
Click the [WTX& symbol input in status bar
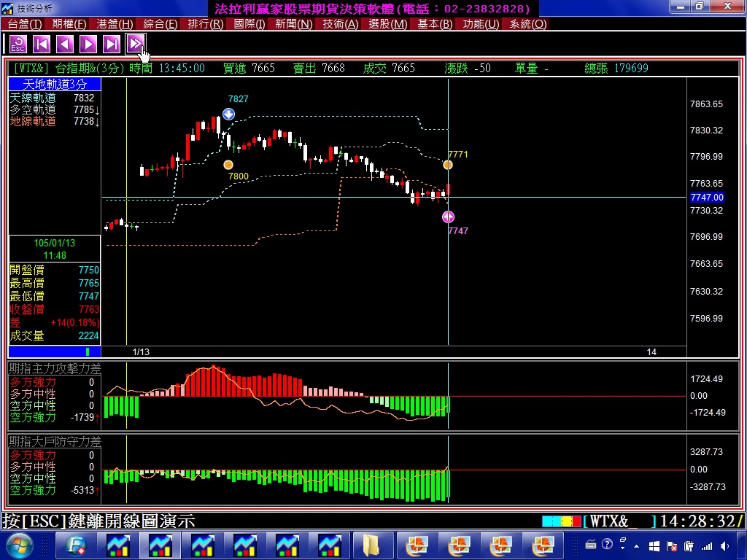coord(620,521)
